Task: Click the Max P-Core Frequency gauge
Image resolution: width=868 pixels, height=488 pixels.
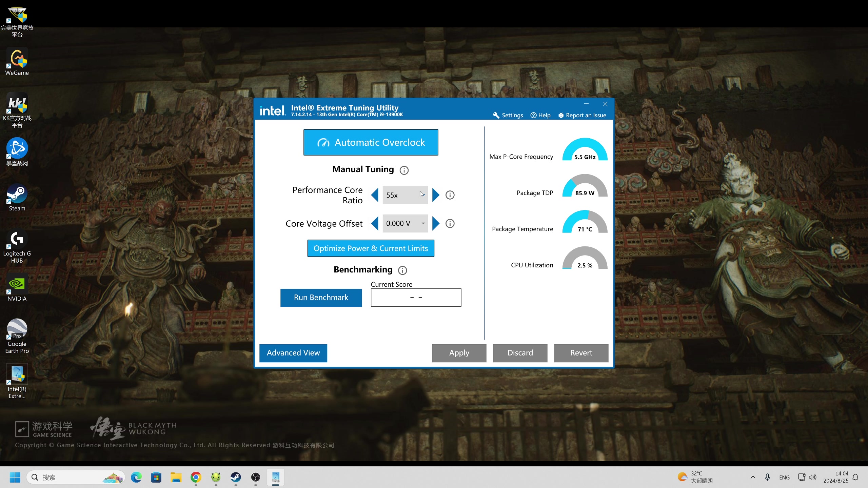Action: [x=585, y=149]
